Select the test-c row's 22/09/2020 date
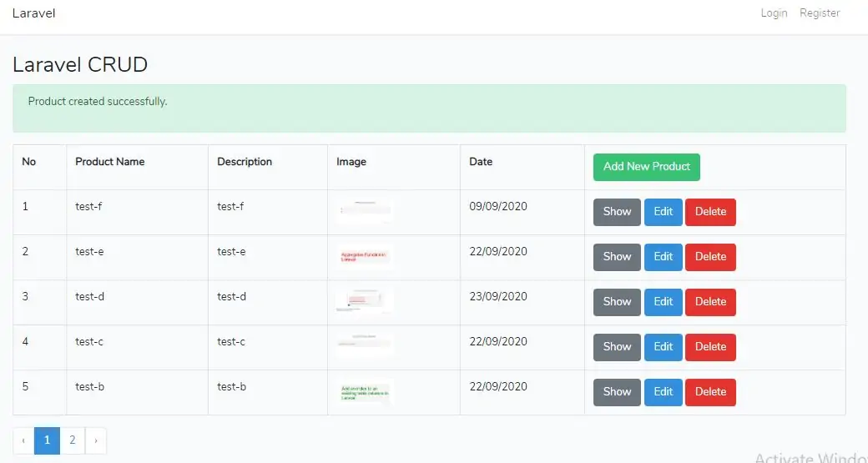 click(x=498, y=342)
